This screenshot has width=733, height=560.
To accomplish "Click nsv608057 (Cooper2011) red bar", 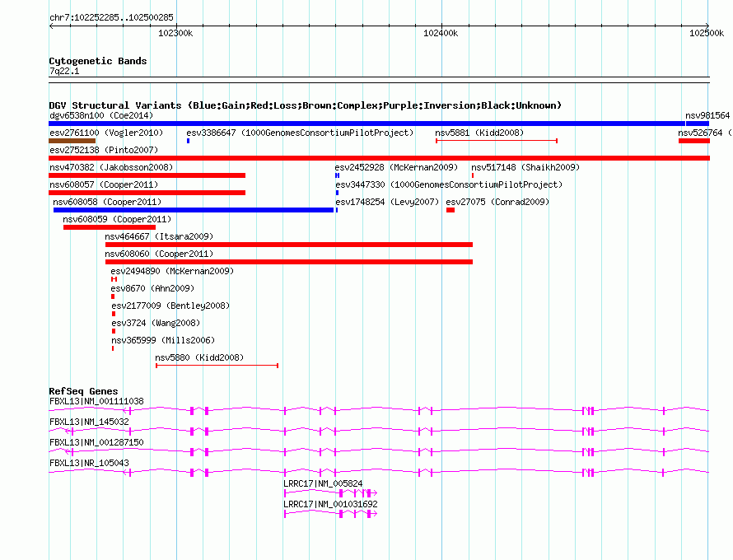I will click(x=147, y=193).
